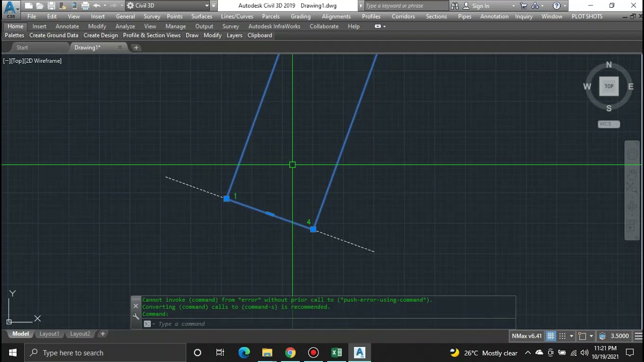The height and width of the screenshot is (362, 644).
Task: Switch to the Layout1 tab
Action: tap(49, 334)
